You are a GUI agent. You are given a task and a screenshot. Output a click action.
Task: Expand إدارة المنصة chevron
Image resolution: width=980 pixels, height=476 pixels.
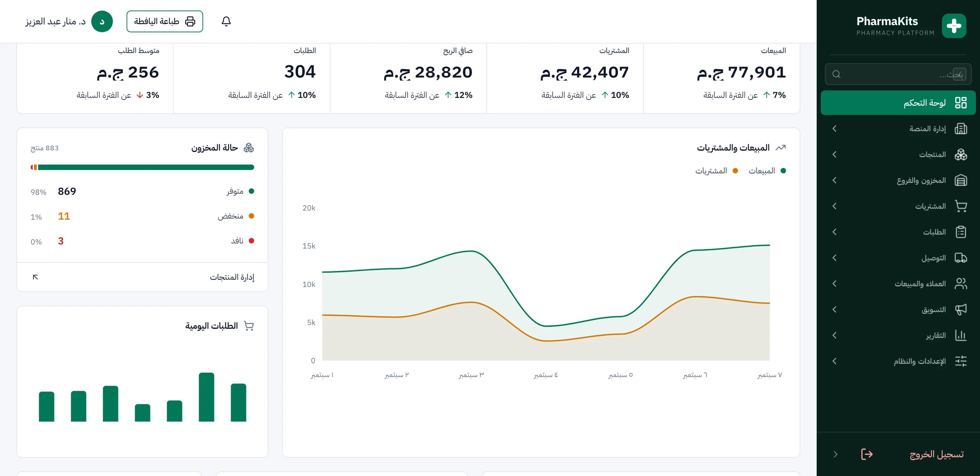pyautogui.click(x=834, y=129)
